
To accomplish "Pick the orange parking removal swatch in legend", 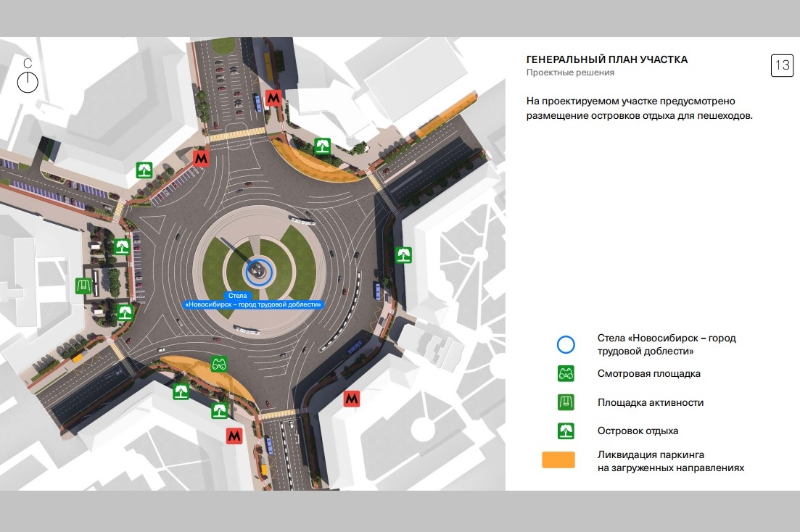I will (x=558, y=460).
